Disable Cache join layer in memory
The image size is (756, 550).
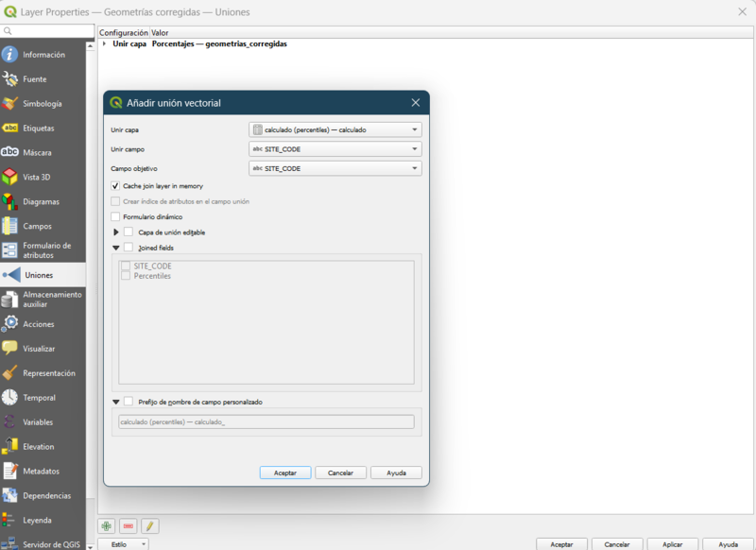115,186
